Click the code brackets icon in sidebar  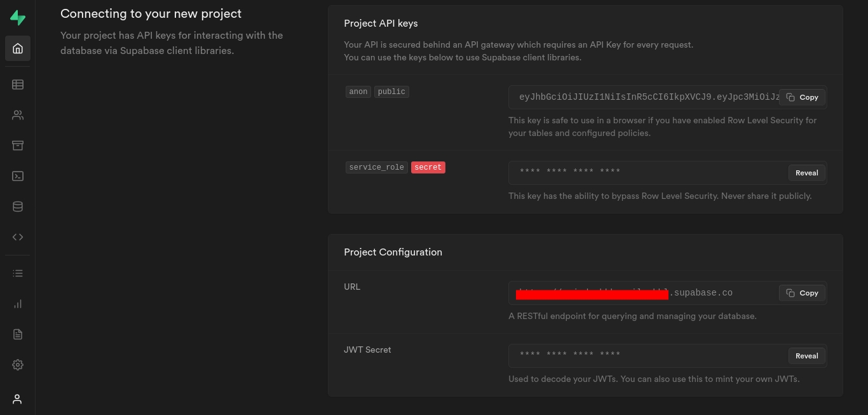pos(18,237)
